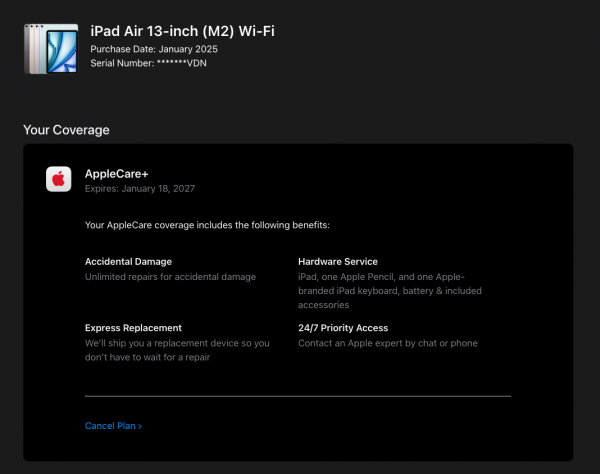Click the red AppleCare+ apple icon
The width and height of the screenshot is (600, 474).
pyautogui.click(x=59, y=179)
